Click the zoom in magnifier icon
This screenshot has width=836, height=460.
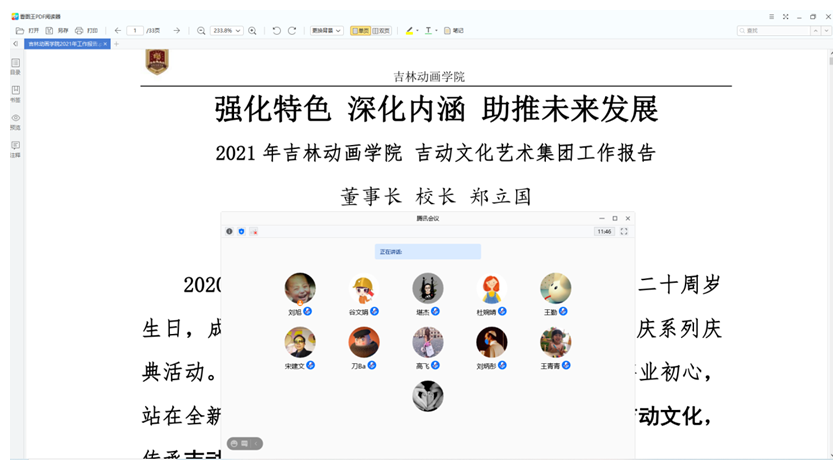[253, 31]
